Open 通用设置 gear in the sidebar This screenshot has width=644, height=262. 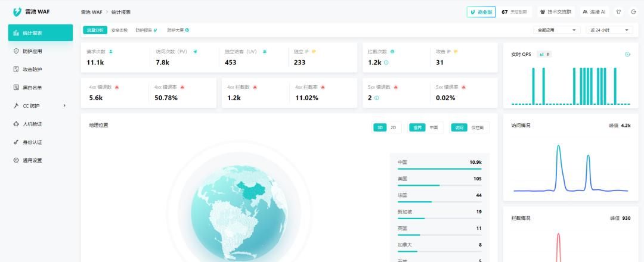[x=17, y=160]
